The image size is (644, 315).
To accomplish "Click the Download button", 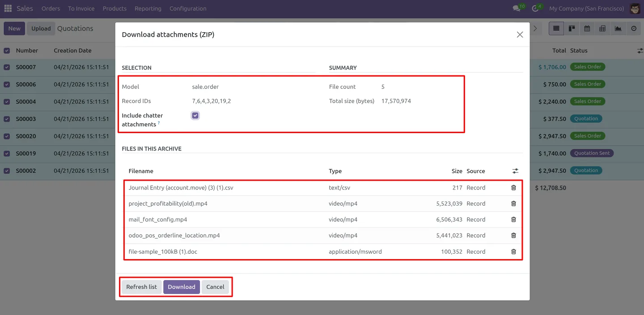I will click(x=182, y=287).
